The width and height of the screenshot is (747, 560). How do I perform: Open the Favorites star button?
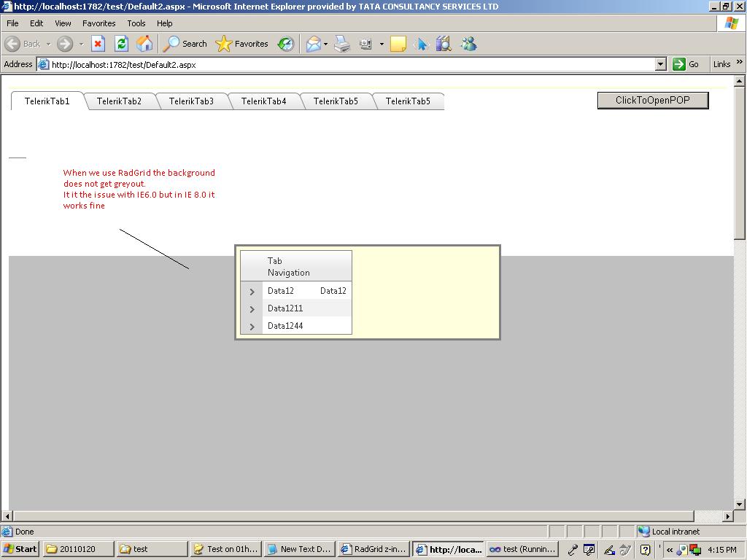click(243, 44)
